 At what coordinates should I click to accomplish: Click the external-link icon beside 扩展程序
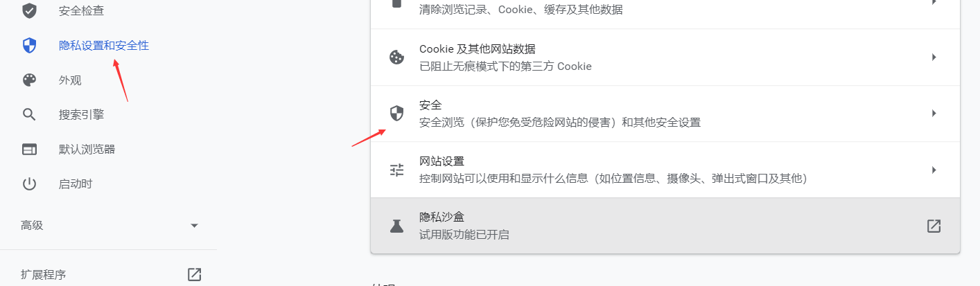194,274
